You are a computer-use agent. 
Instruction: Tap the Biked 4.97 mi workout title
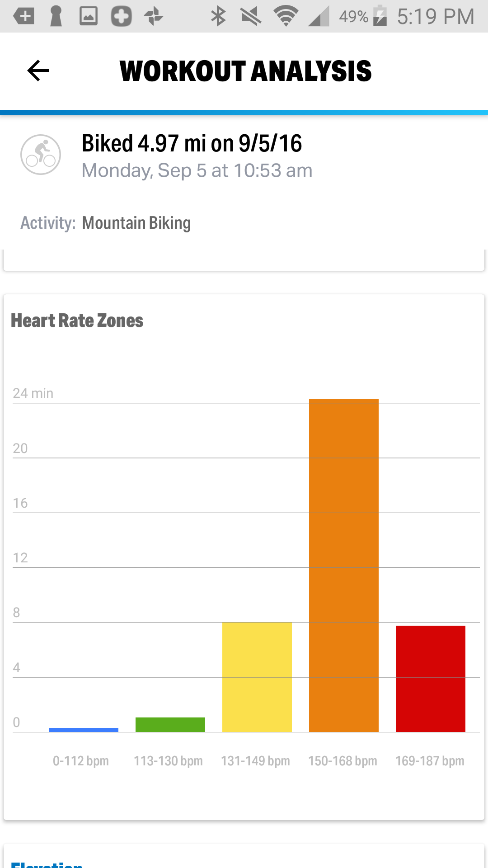pos(192,144)
